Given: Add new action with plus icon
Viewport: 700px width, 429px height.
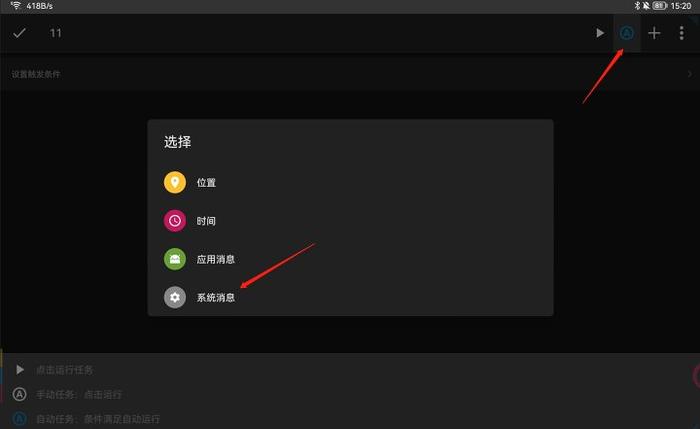Looking at the screenshot, I should (x=654, y=33).
